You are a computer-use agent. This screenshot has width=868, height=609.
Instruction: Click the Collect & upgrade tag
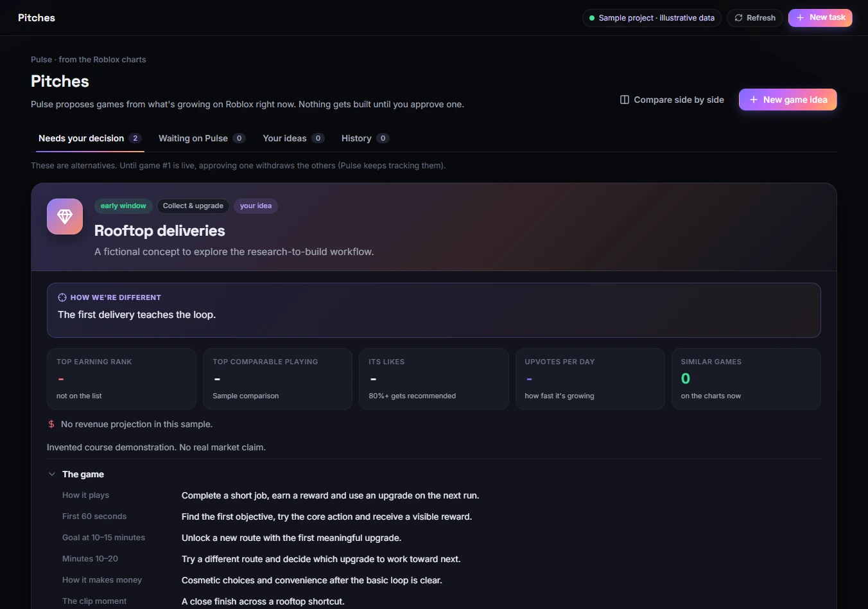[x=193, y=206]
